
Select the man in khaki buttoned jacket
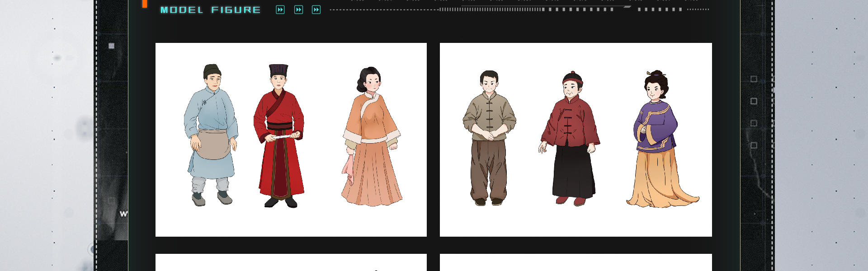point(489,138)
